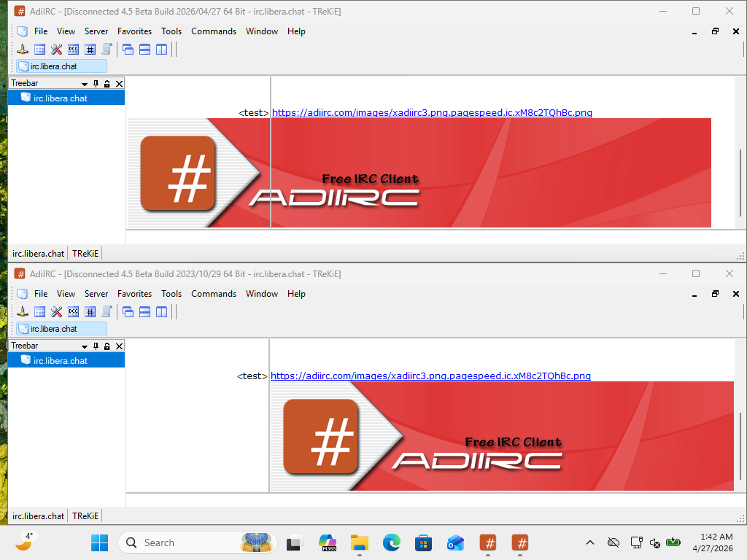
Task: Open File menu in 2026/04/27 build window
Action: (x=41, y=31)
